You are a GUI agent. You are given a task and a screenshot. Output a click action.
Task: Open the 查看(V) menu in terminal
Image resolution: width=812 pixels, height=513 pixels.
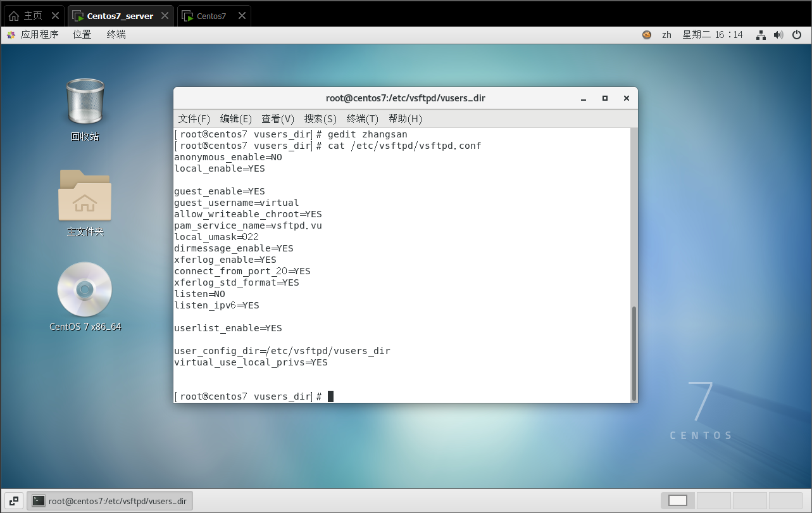click(278, 118)
